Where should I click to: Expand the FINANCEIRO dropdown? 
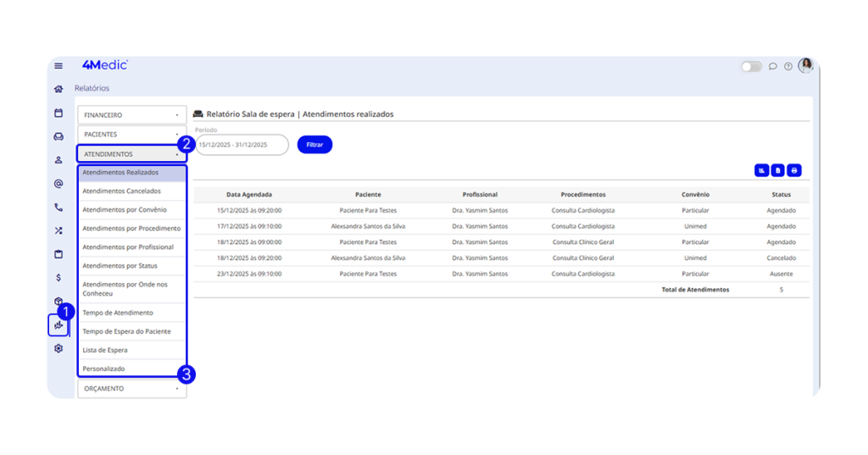click(131, 114)
